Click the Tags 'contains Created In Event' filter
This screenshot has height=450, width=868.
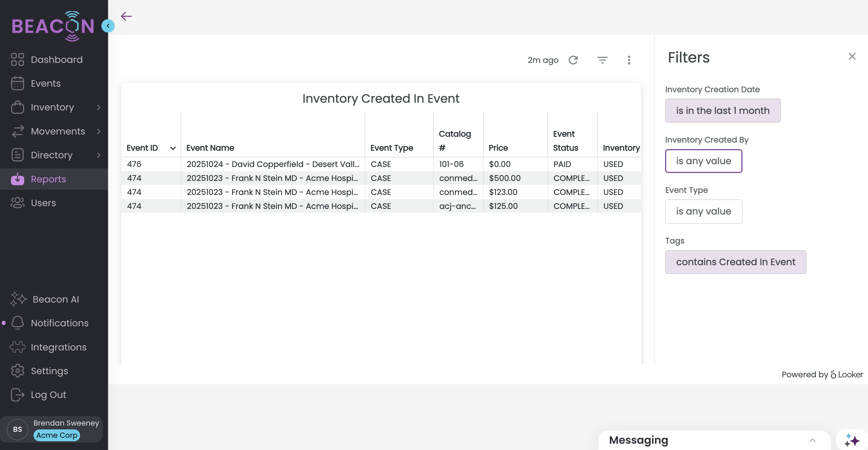coord(735,262)
